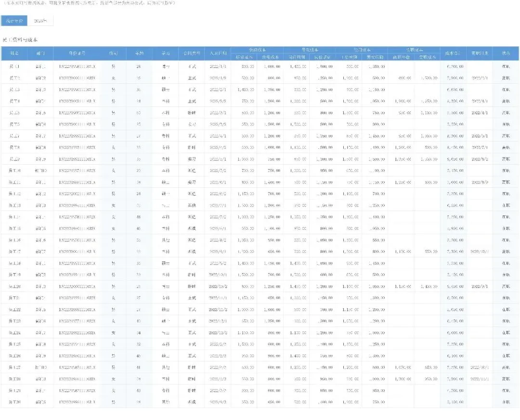Viewport: 520px width, 420px height.
Task: Select the name cell 员工10
Action: (x=14, y=171)
